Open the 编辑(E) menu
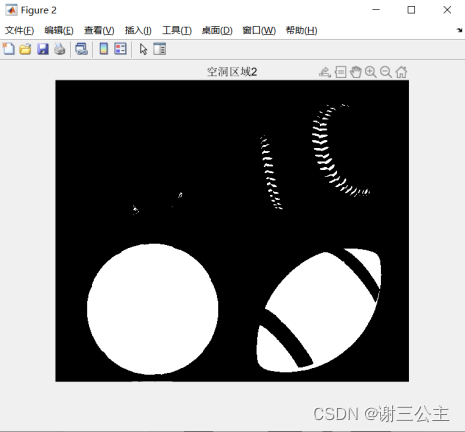 point(59,31)
